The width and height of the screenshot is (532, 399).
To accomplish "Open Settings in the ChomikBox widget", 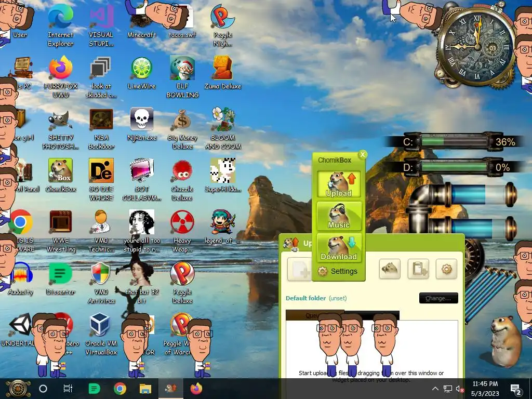I will (338, 271).
